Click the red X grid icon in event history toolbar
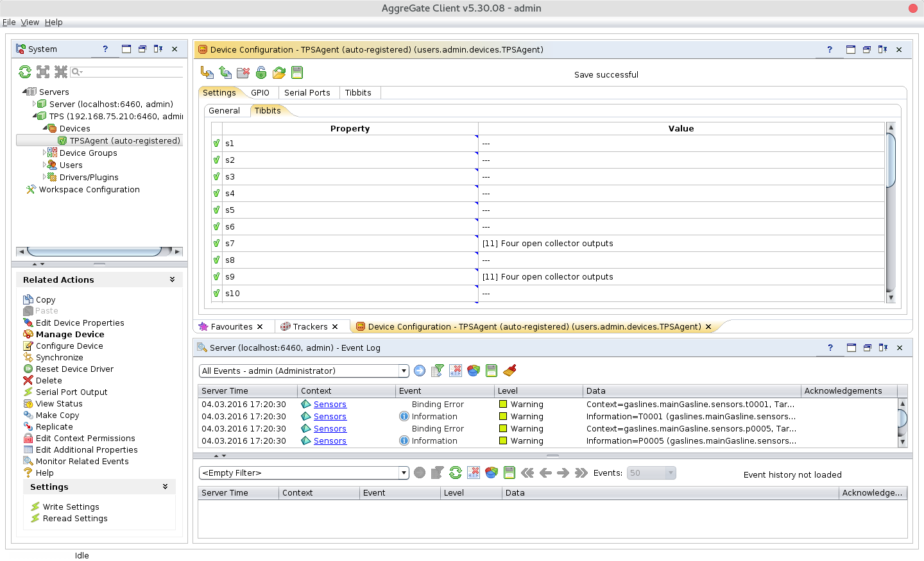 474,473
